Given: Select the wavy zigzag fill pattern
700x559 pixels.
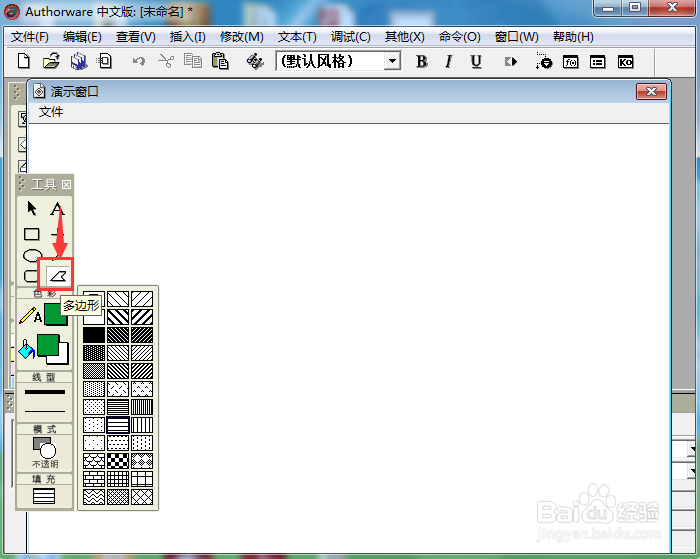Looking at the screenshot, I should pos(94,496).
